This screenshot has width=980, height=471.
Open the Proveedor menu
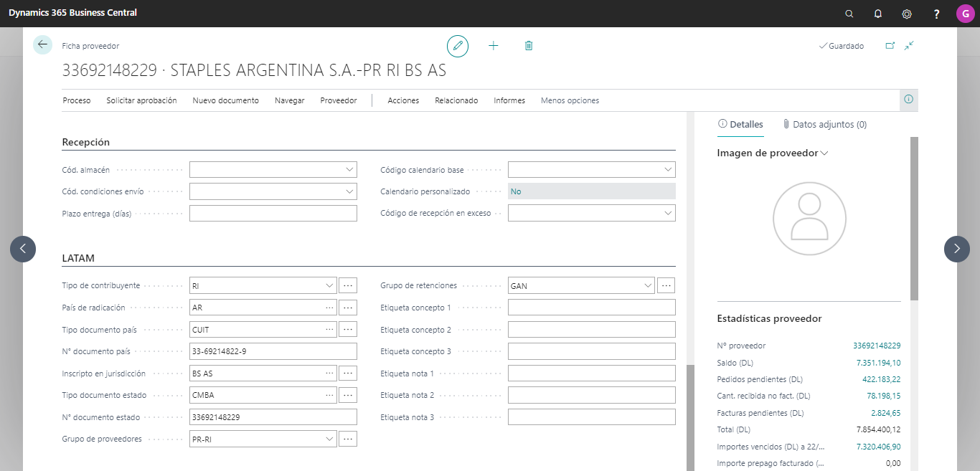339,100
